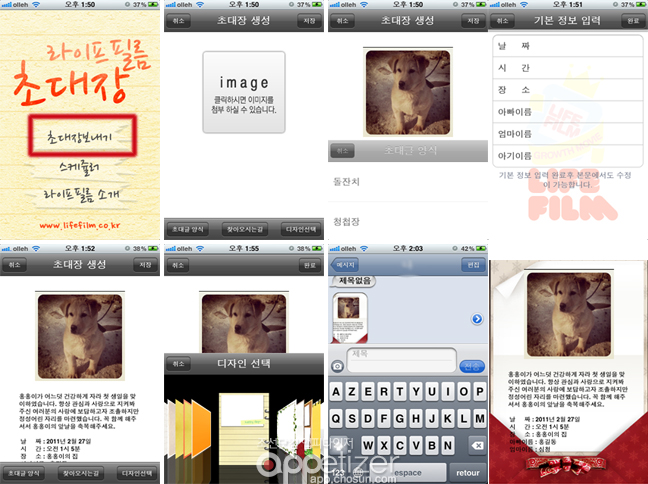This screenshot has height=484, width=648.
Task: Tap the Wi-Fi icon in the 2:03 status bar
Action: coord(364,248)
